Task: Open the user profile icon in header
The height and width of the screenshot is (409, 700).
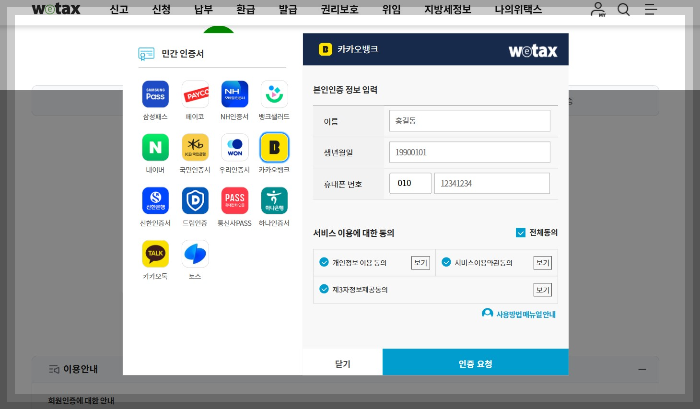Action: point(598,9)
